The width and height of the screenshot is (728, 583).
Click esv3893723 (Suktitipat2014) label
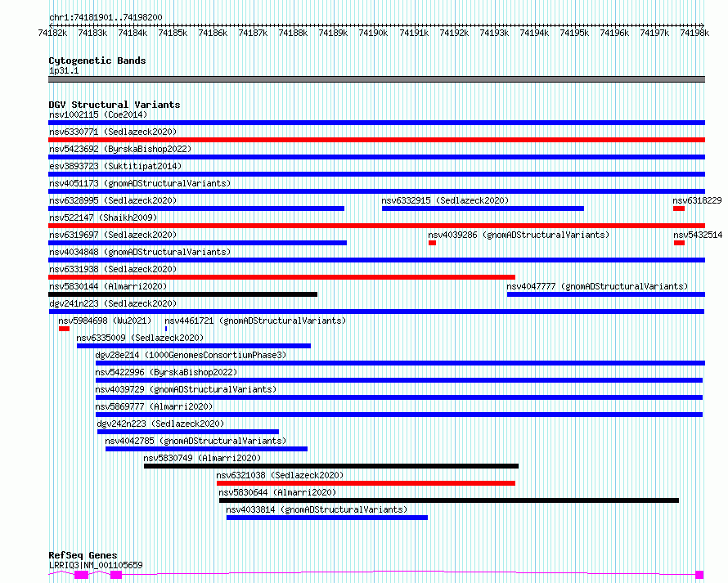tap(115, 166)
